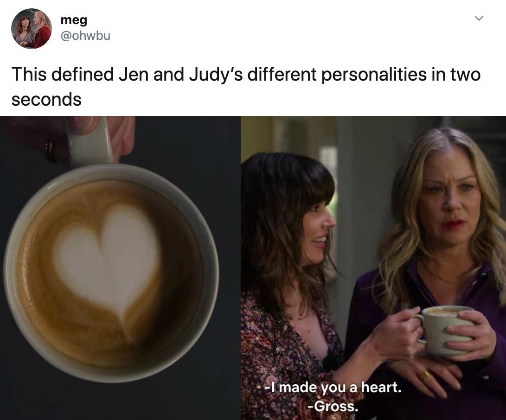Click the "I made you a heart." subtitle
Image resolution: width=506 pixels, height=420 pixels.
[x=333, y=387]
